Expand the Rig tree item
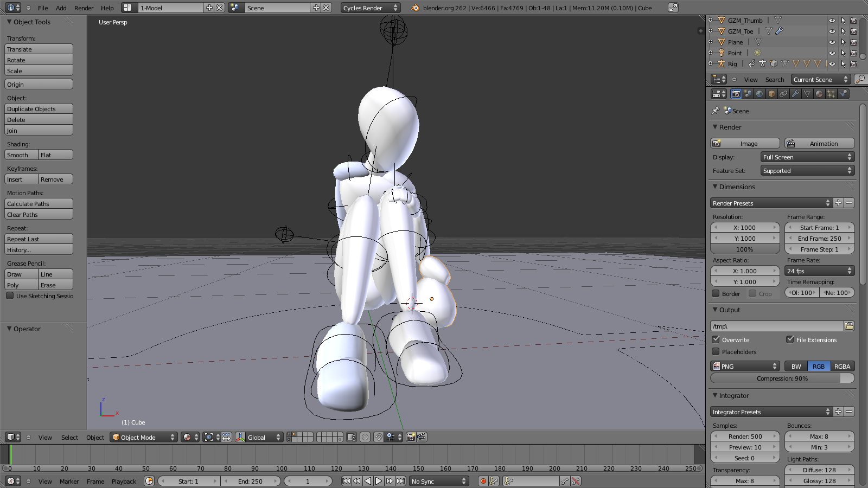Image resolution: width=868 pixels, height=488 pixels. (710, 64)
